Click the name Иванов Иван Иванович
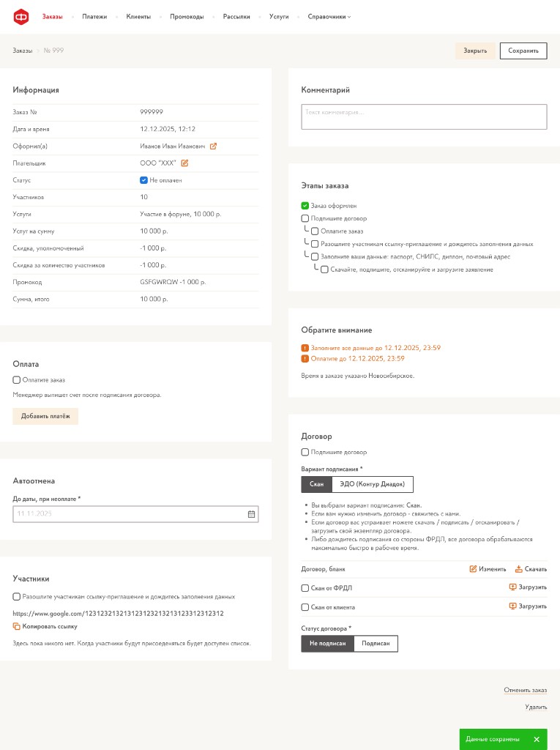The width and height of the screenshot is (560, 750). click(172, 146)
